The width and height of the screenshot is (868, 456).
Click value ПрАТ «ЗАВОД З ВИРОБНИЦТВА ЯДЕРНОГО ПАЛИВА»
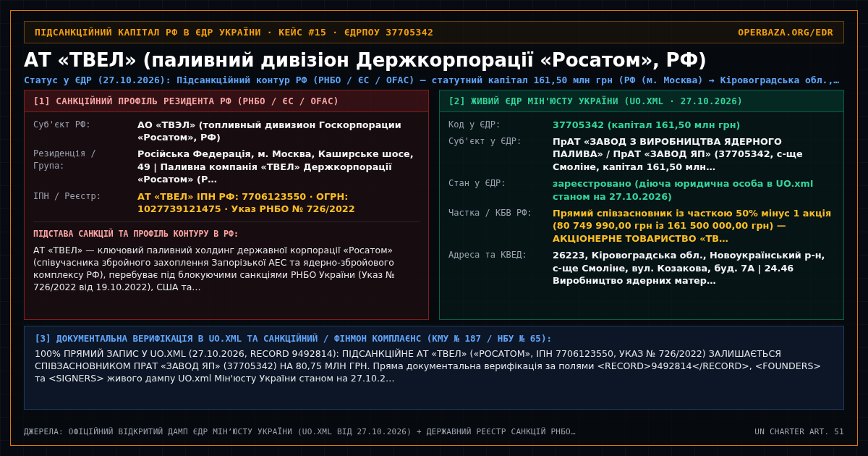[x=678, y=154]
